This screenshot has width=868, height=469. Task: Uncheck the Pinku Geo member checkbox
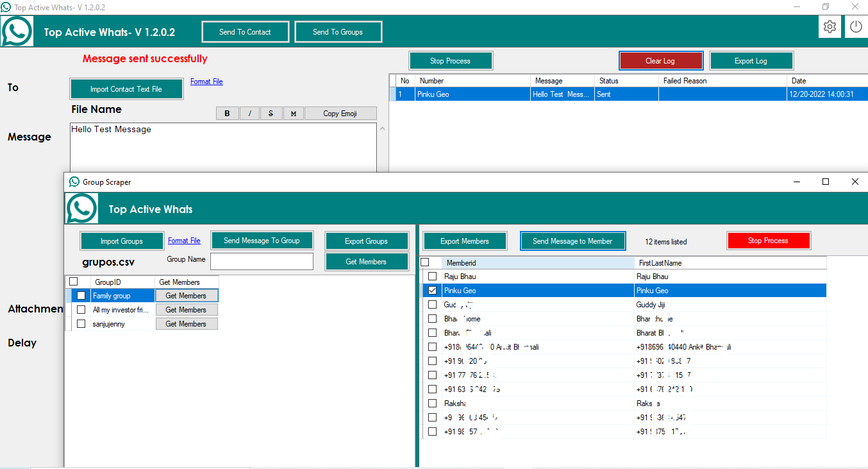[433, 291]
